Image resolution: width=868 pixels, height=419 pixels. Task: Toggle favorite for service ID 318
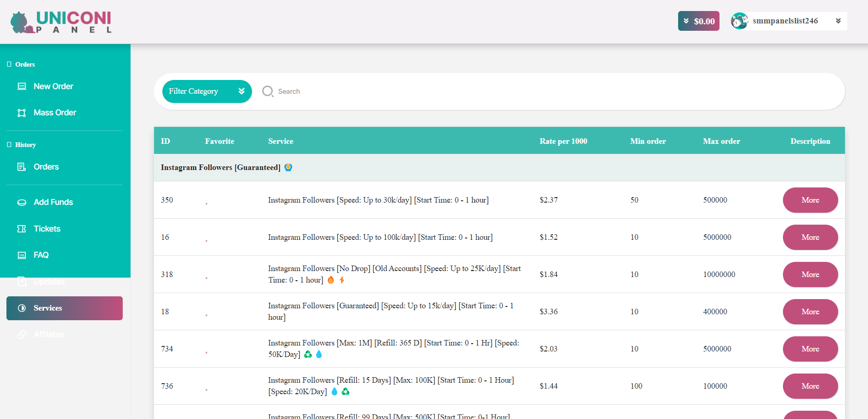206,277
